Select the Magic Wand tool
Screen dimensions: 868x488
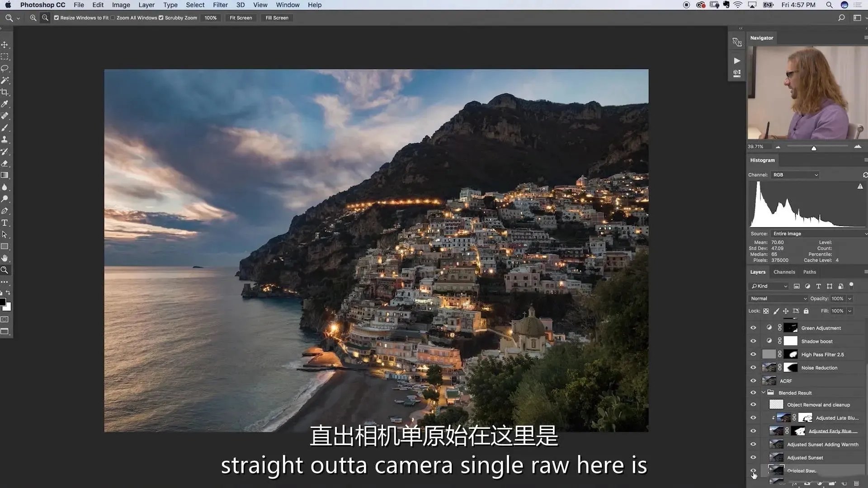[5, 80]
